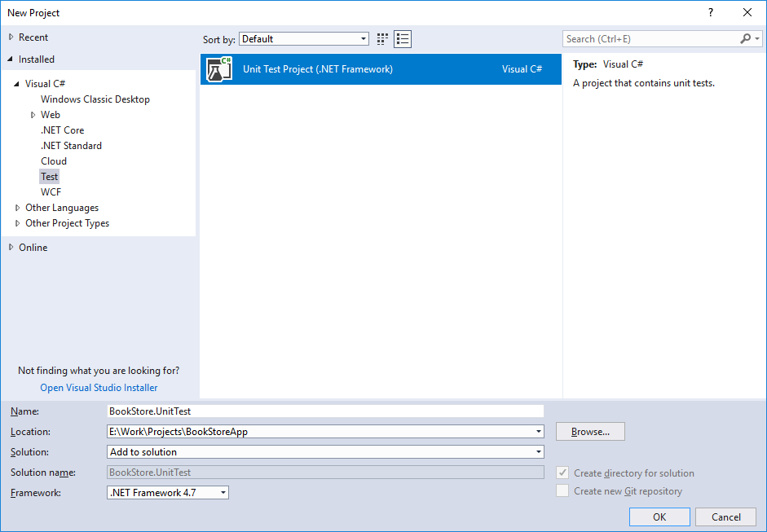This screenshot has width=767, height=532.
Task: Open the Solution dropdown
Action: click(538, 452)
